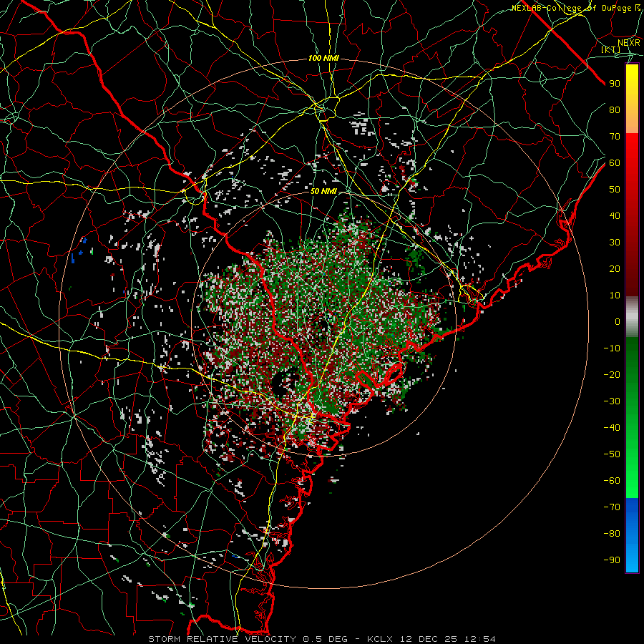The image size is (644, 644).
Task: Select the positive 30 legend label
Action: [615, 243]
